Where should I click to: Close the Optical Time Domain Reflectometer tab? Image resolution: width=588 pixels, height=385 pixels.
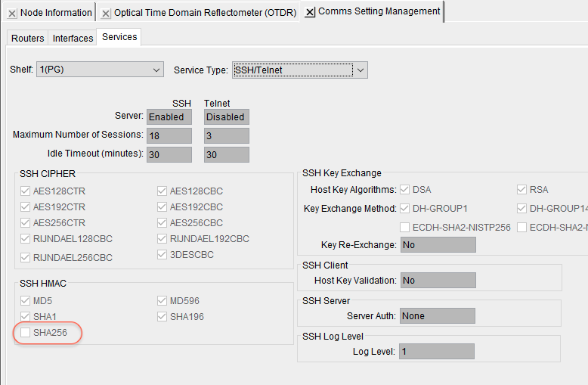coord(106,14)
